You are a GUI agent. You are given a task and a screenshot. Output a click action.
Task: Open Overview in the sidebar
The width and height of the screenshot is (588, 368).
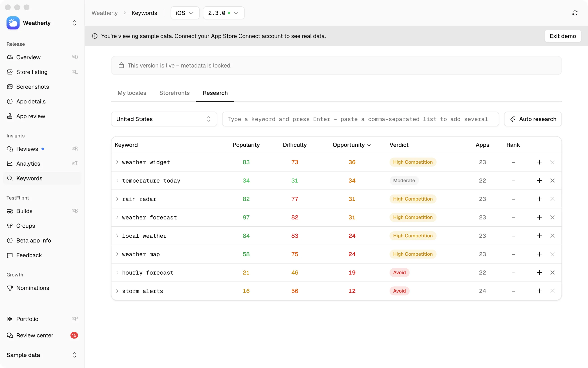[42, 57]
